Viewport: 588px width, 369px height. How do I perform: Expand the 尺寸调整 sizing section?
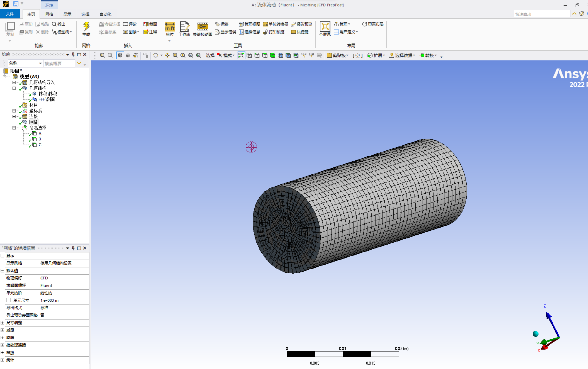click(2, 323)
